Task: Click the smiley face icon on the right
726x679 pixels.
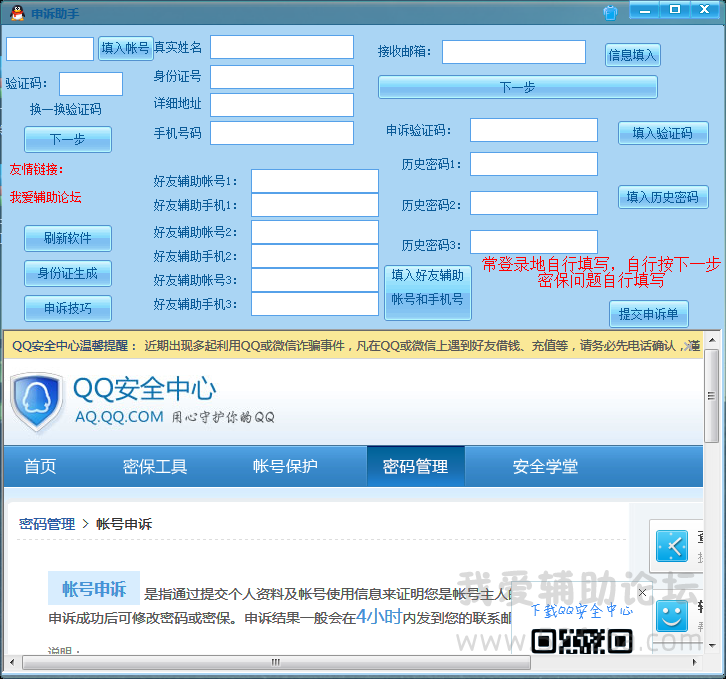Action: (x=672, y=616)
